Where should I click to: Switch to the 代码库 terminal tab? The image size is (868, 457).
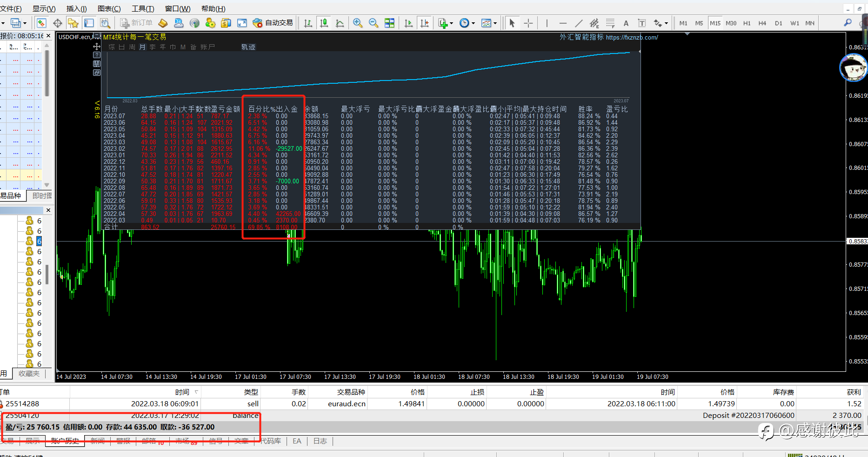point(270,441)
